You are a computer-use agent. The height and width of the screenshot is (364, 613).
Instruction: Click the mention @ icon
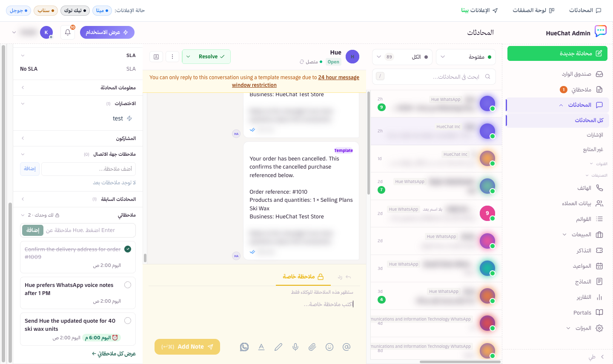click(x=347, y=347)
